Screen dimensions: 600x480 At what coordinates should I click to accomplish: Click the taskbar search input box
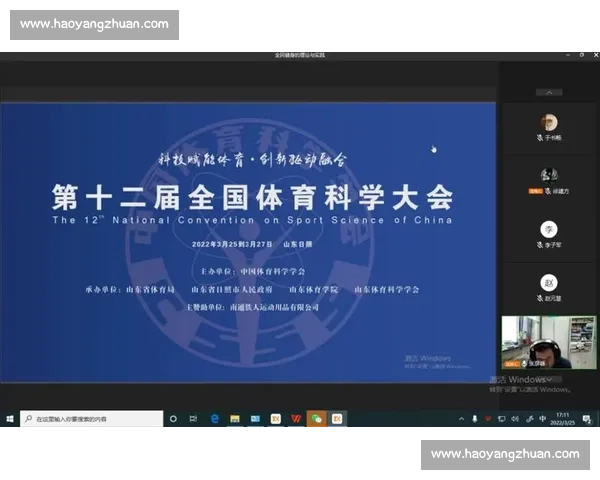[x=91, y=419]
